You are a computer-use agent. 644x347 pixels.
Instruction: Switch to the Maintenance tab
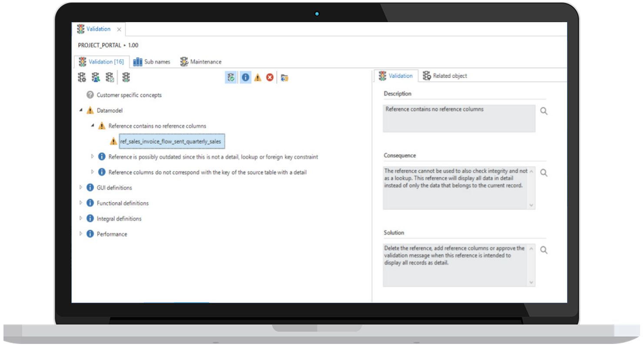pyautogui.click(x=201, y=62)
